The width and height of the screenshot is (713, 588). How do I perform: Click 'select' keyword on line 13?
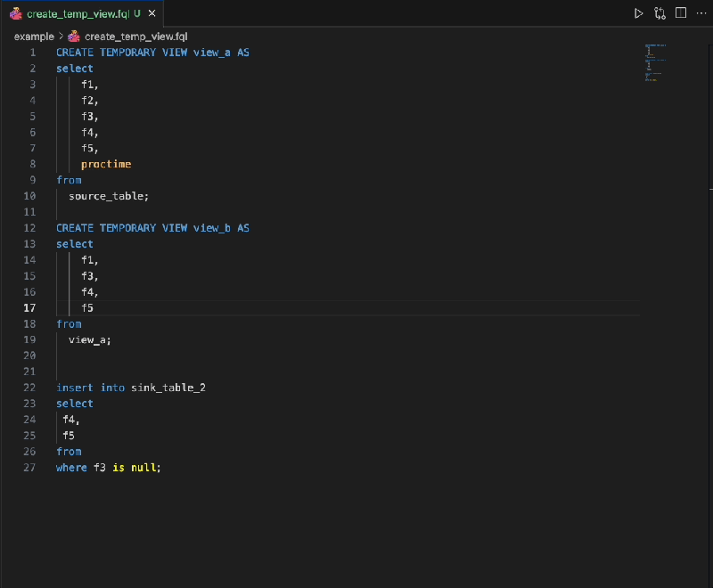[x=75, y=244]
